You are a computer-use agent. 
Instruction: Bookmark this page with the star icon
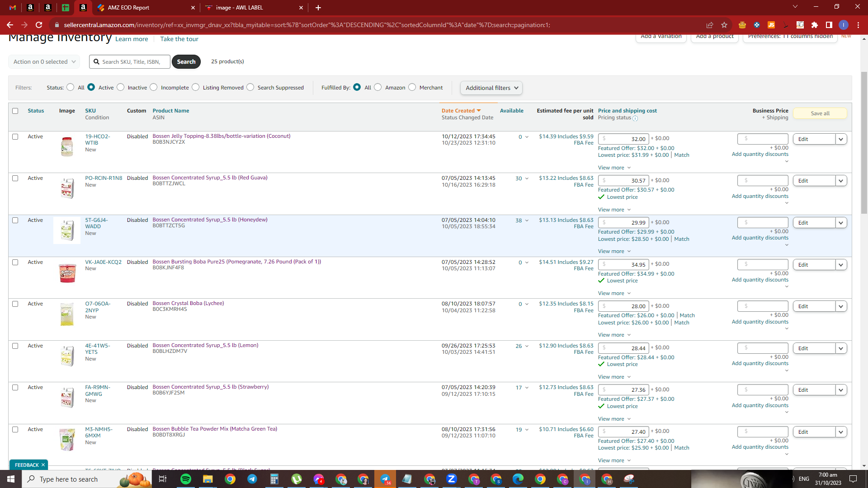click(724, 25)
